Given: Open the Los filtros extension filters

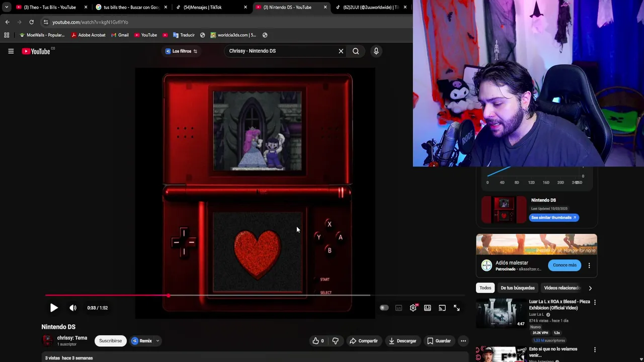Looking at the screenshot, I should click(181, 51).
